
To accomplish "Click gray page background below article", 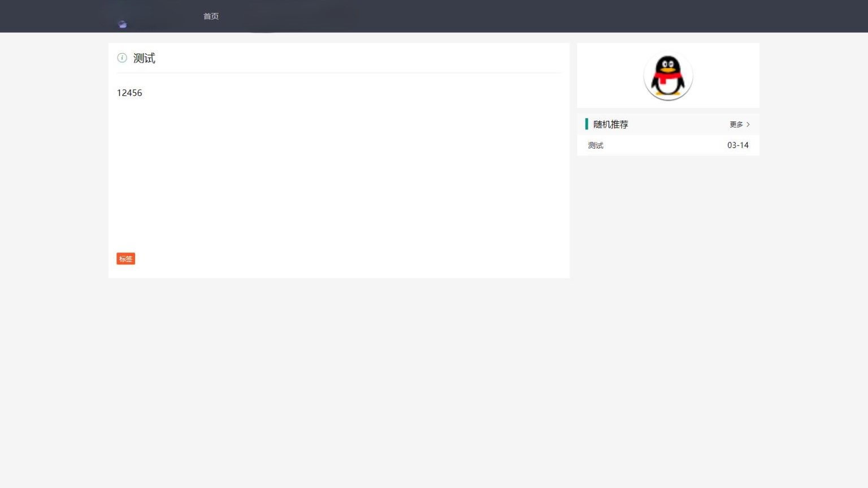I will [339, 384].
